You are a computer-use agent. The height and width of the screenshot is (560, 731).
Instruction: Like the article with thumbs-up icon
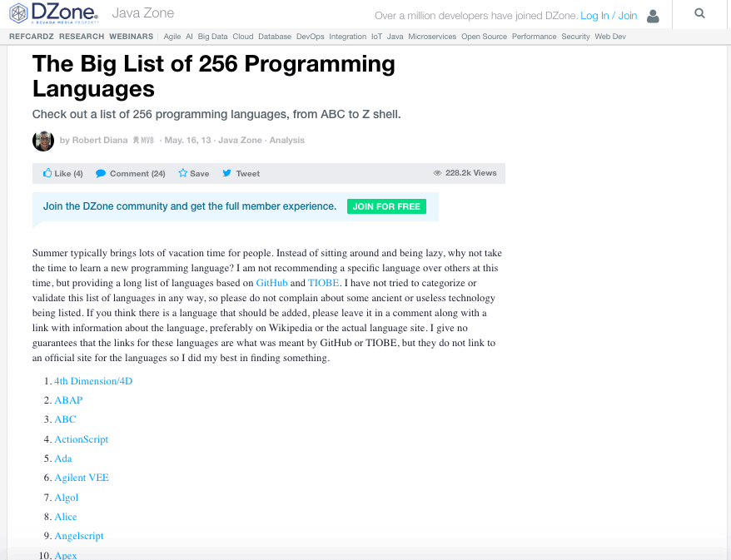click(47, 173)
